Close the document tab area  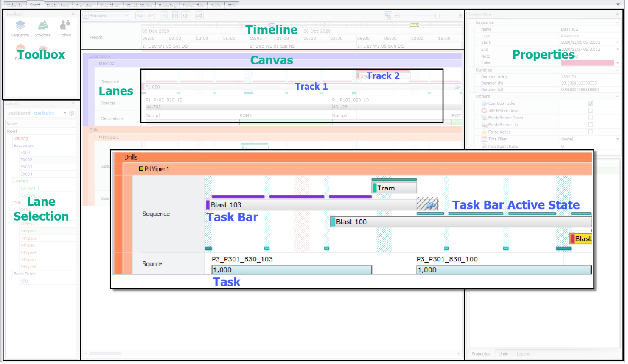point(617,4)
